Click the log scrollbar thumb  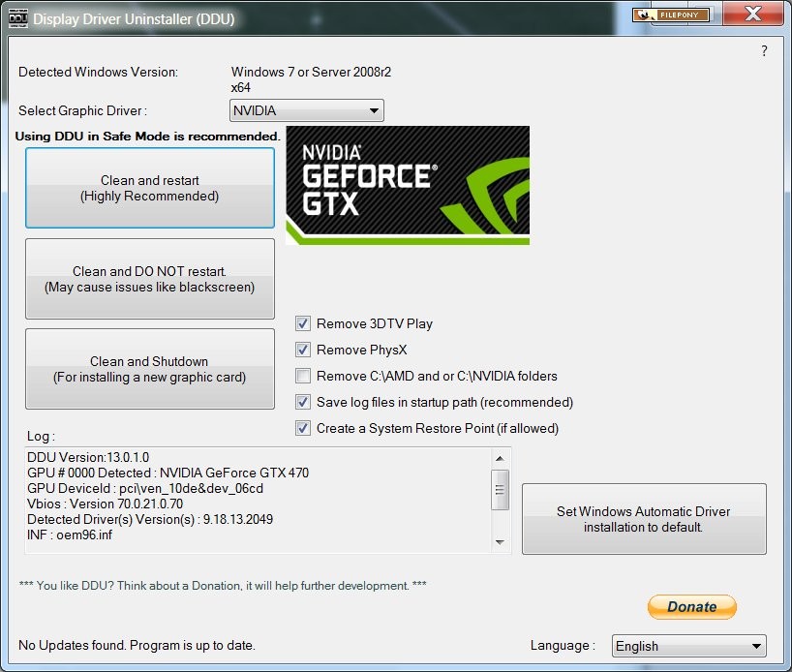[500, 490]
